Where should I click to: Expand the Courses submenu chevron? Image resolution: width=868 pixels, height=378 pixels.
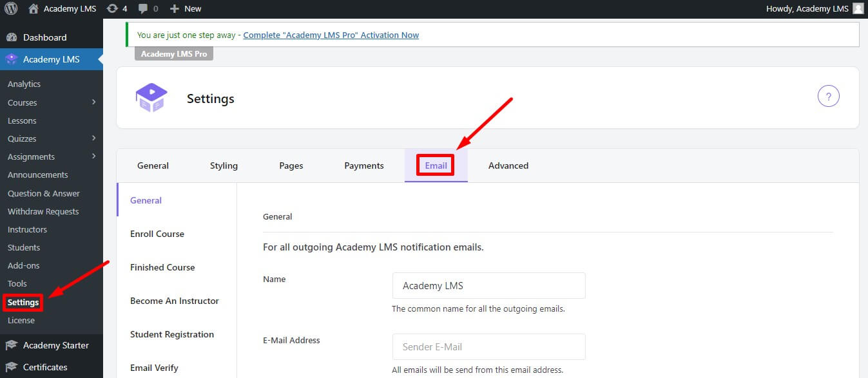95,102
